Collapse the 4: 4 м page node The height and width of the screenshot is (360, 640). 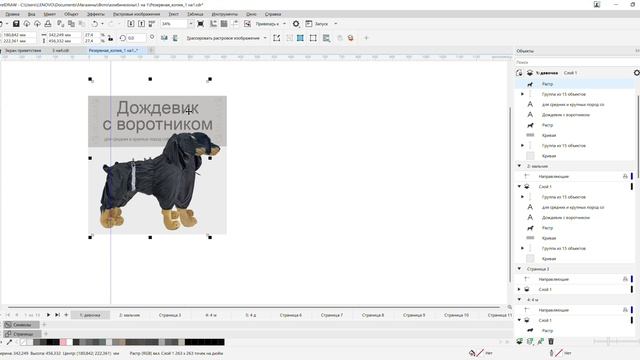519,300
